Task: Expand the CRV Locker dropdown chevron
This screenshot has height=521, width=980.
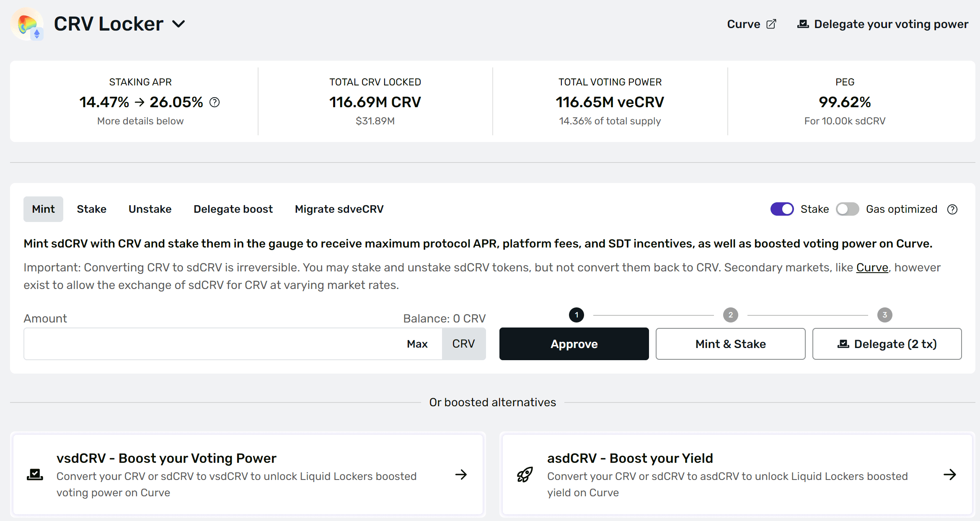Action: pyautogui.click(x=178, y=24)
